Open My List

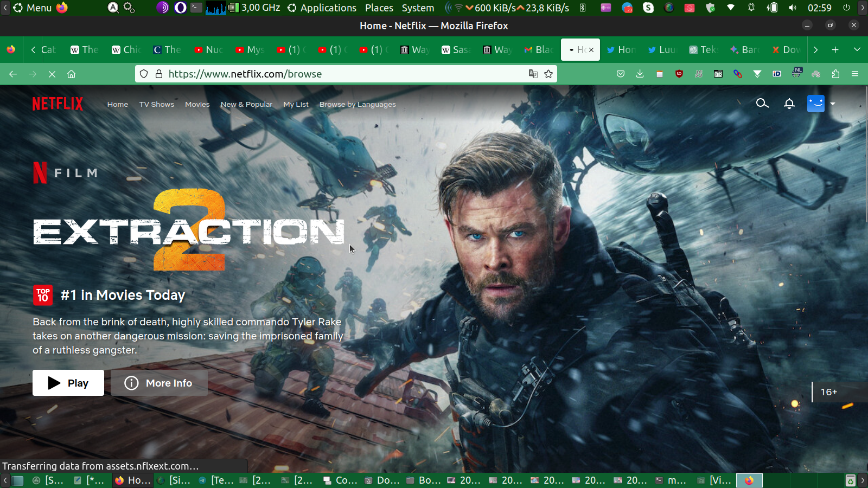(x=296, y=105)
